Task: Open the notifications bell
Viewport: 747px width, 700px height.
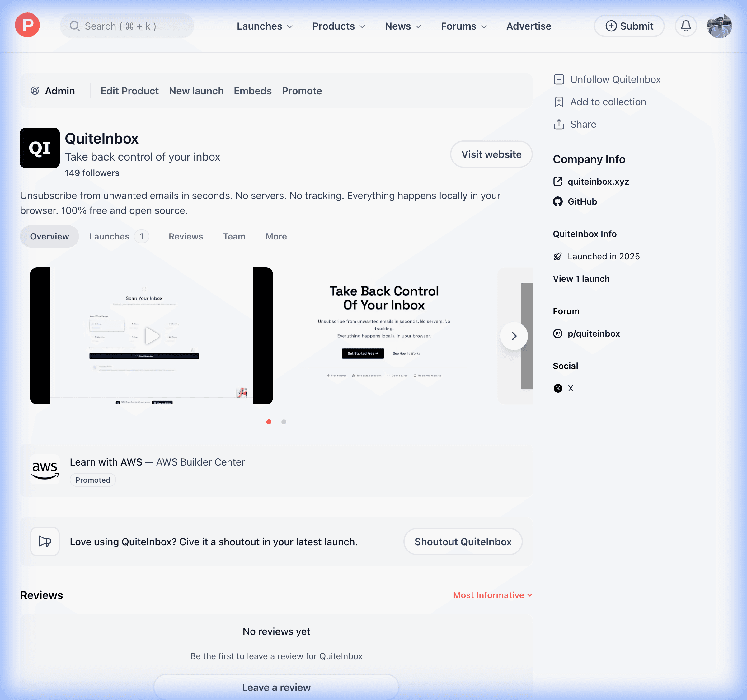Action: coord(686,26)
